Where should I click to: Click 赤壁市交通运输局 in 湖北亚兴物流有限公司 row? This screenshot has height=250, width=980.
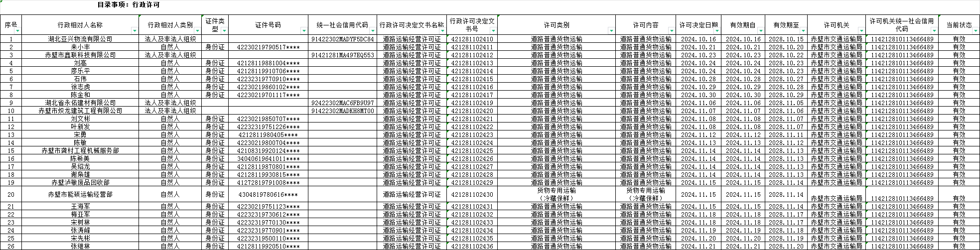(x=837, y=39)
